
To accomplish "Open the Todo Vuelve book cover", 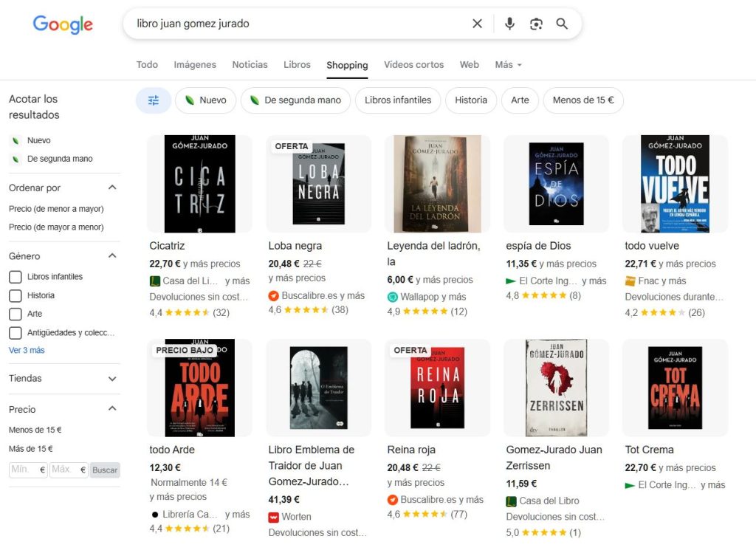I will click(675, 184).
